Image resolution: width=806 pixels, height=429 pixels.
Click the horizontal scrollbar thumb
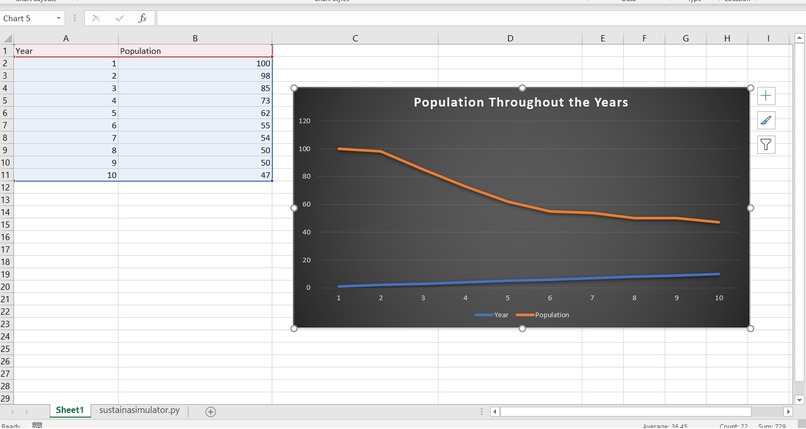click(626, 412)
